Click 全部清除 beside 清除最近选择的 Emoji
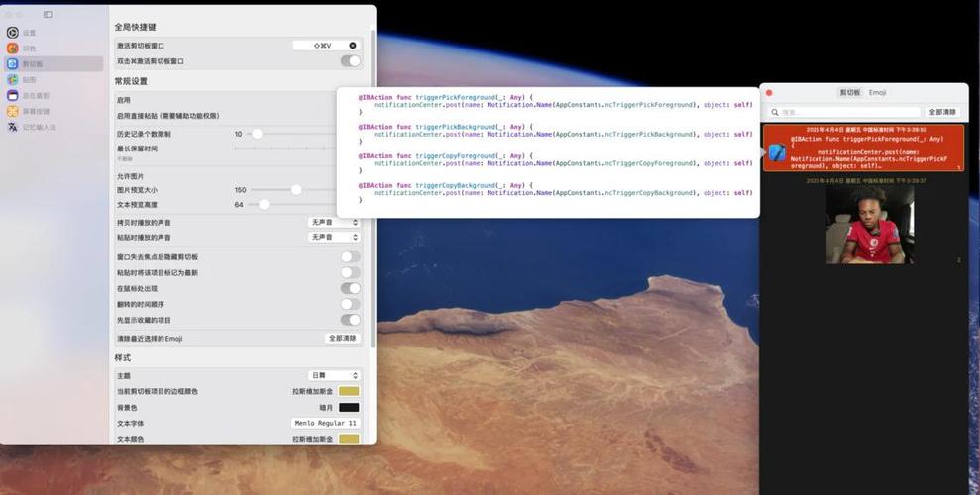 pos(343,338)
